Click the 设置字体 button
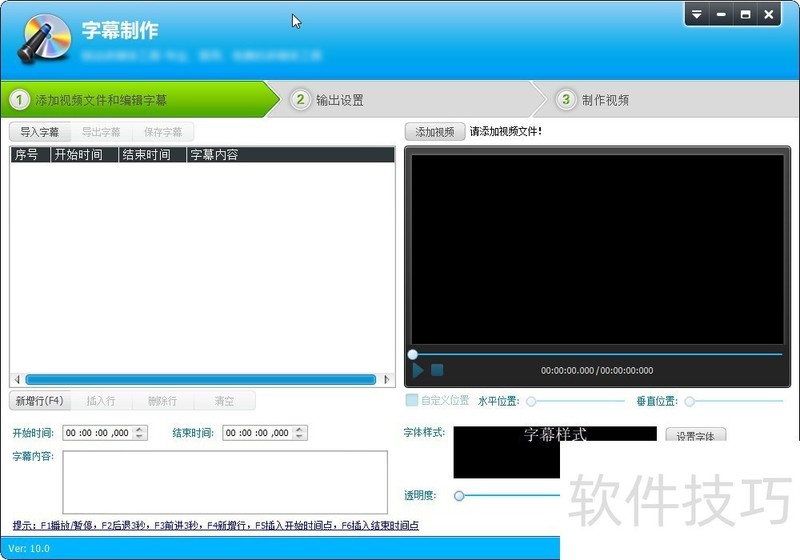 pos(695,435)
